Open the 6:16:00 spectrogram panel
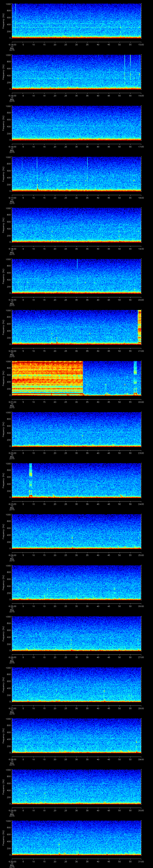 point(77,123)
